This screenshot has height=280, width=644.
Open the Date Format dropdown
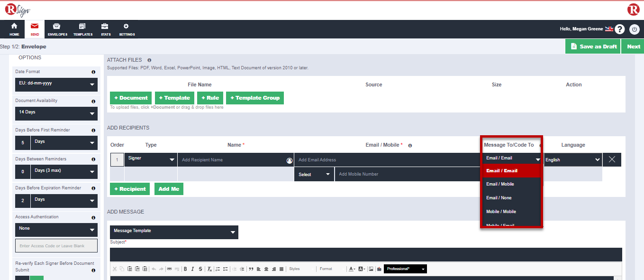coord(56,84)
